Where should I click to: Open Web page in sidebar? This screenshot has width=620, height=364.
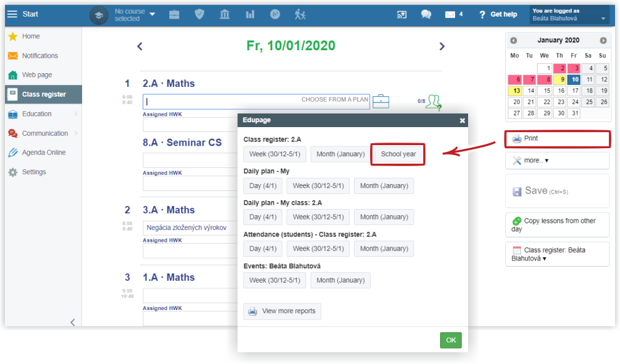click(37, 75)
